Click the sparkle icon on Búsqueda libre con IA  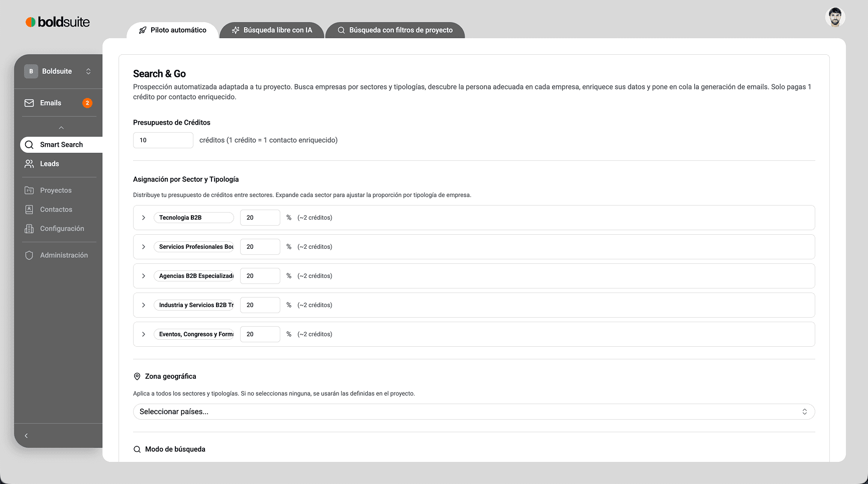click(236, 30)
